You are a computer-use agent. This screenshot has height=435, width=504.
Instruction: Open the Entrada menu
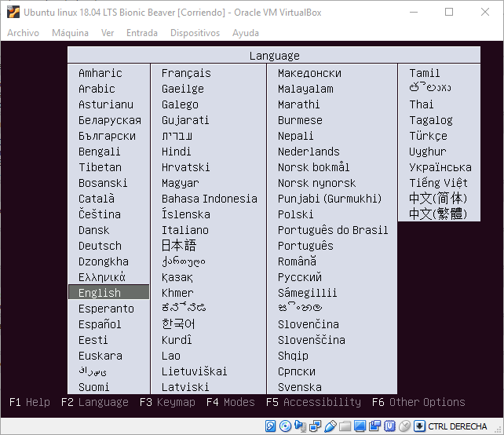point(142,33)
